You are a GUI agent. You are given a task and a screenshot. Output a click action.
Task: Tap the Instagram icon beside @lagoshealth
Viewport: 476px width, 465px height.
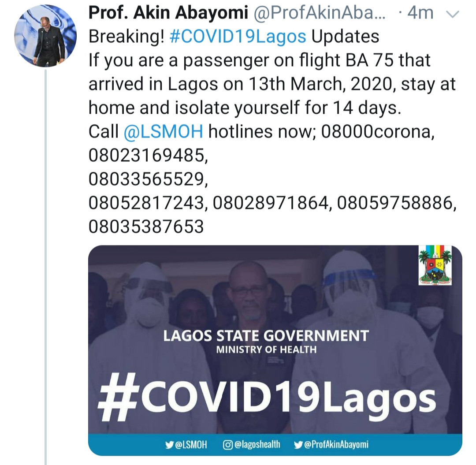click(228, 444)
